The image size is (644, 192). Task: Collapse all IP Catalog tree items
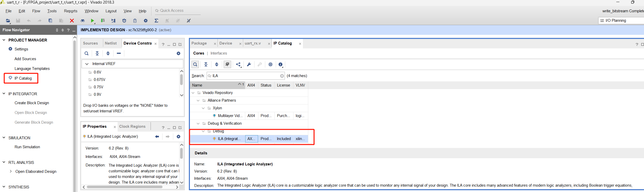[206, 65]
